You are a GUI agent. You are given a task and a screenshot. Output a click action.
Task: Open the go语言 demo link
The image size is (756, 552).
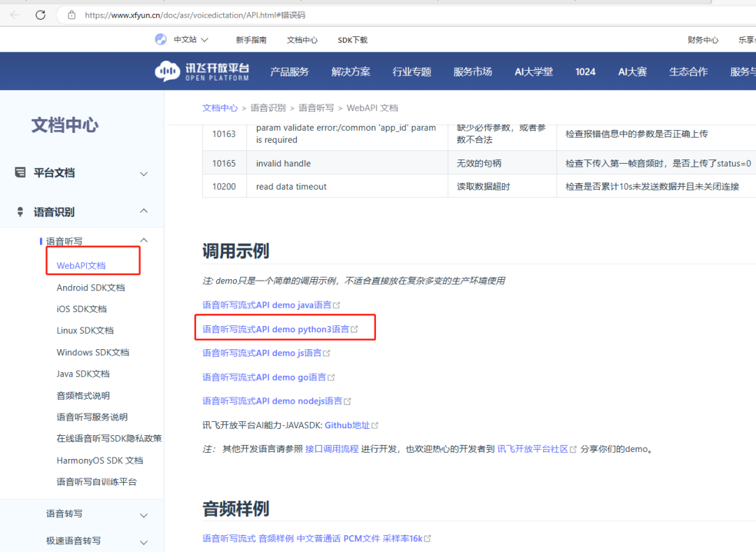(264, 377)
